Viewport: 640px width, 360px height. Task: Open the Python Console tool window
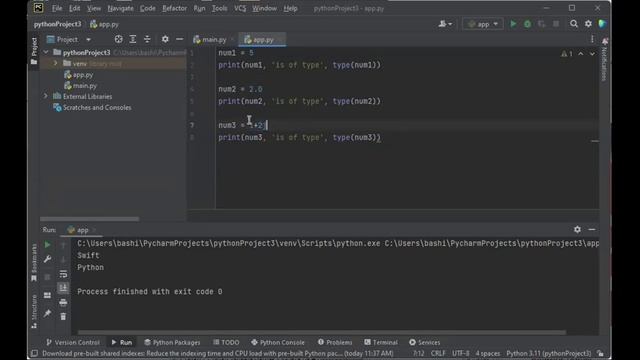tap(278, 342)
